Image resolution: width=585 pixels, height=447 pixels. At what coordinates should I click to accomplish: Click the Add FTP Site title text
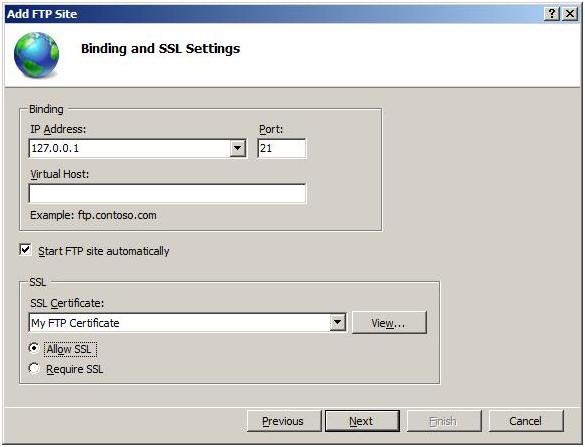click(42, 14)
